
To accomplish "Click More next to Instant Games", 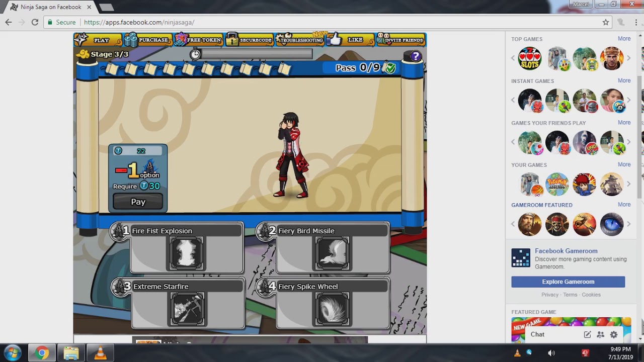I will (x=624, y=80).
